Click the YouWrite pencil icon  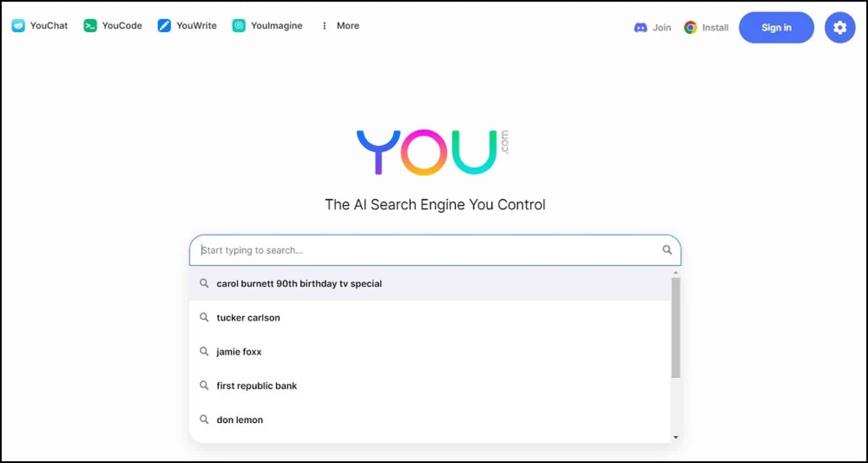tap(164, 26)
